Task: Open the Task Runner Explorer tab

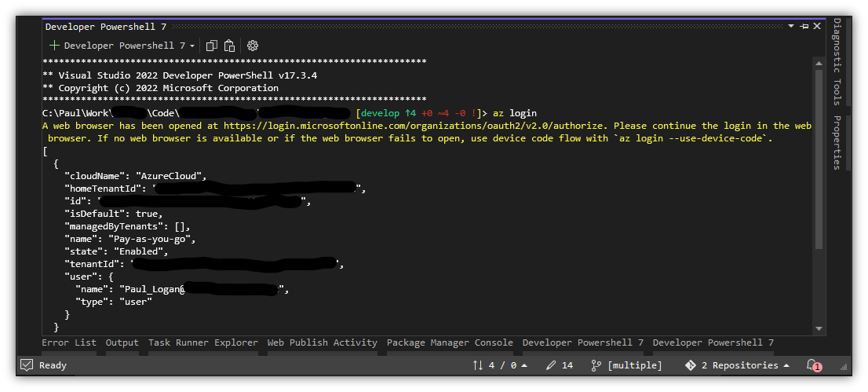Action: tap(203, 343)
